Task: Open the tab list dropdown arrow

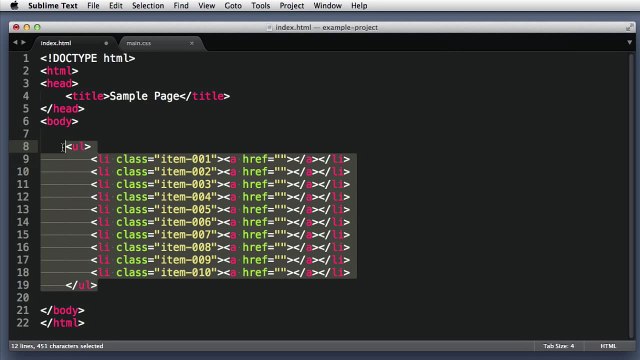Action: [629, 42]
